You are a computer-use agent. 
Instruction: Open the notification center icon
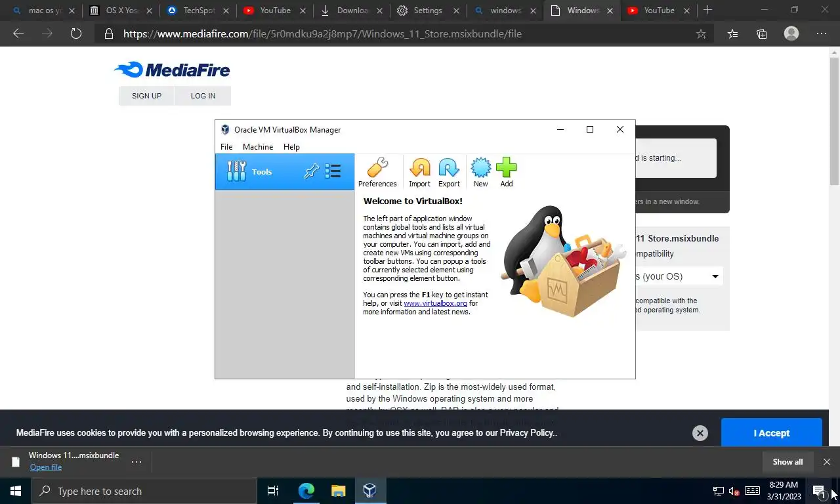coord(819,491)
